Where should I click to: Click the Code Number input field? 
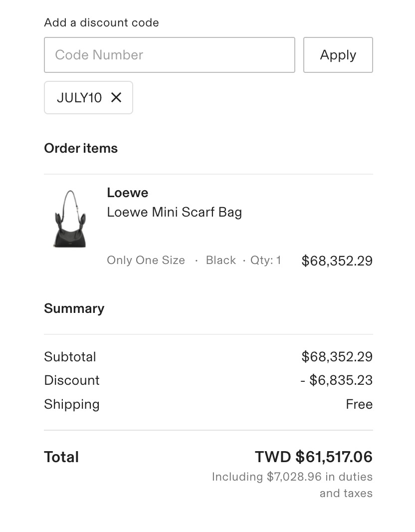coord(169,55)
